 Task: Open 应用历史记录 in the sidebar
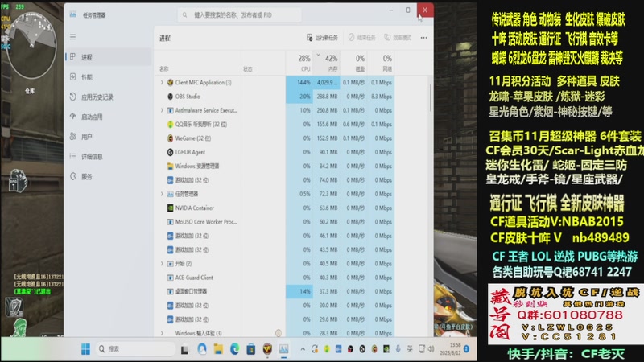[x=109, y=97]
